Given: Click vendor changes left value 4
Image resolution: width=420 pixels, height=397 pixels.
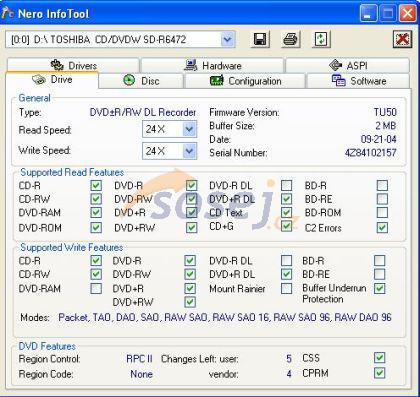Looking at the screenshot, I should coord(289,374).
